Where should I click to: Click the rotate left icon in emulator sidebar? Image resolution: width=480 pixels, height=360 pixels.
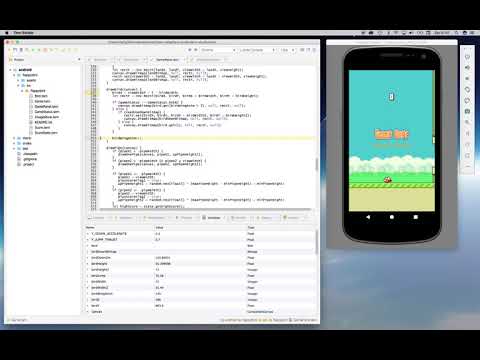[467, 90]
